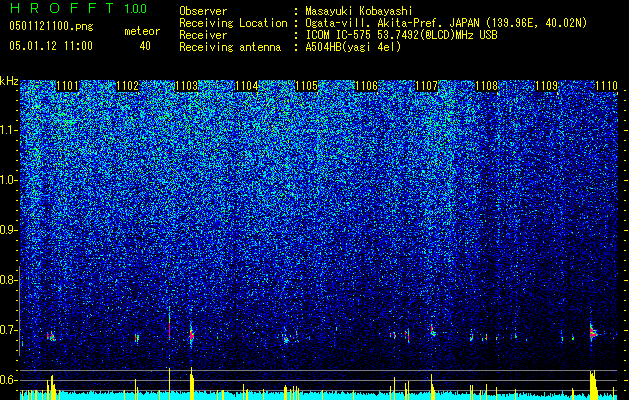Screen dimensions: 629x400
Task: Click the date stamp 05.01.12 11:00
Action: [x=51, y=46]
